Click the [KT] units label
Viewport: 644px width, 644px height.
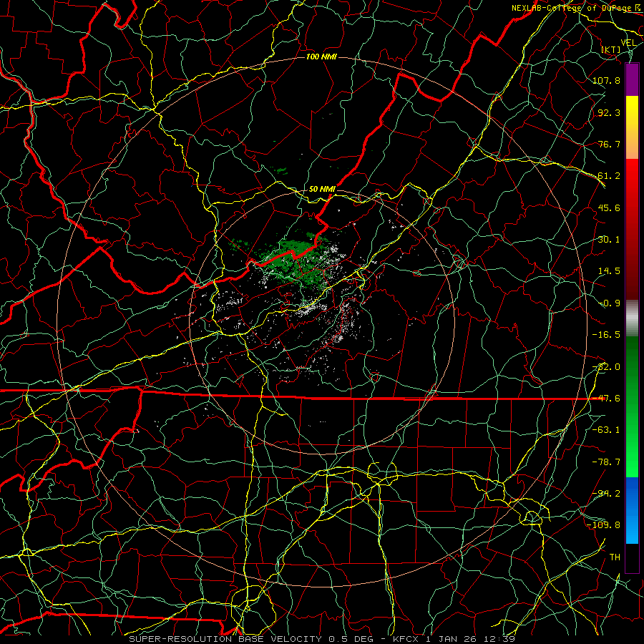[611, 49]
